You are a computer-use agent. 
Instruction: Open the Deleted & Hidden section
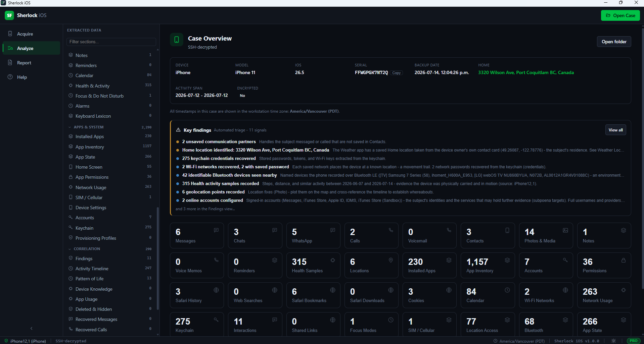(x=110, y=309)
